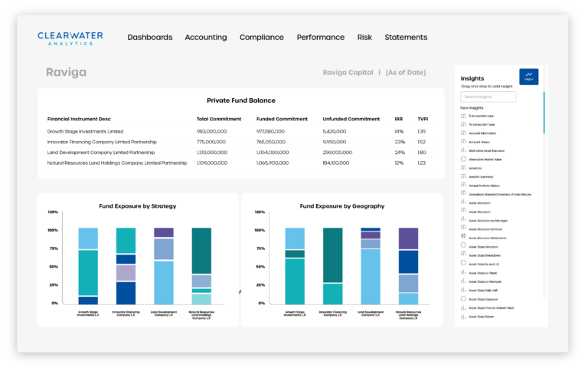
Task: Click the Clearwater Analytics logo
Action: click(x=70, y=38)
